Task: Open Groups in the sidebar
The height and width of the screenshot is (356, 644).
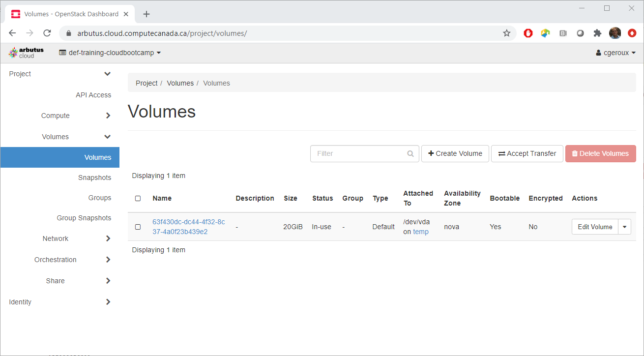Action: (100, 198)
